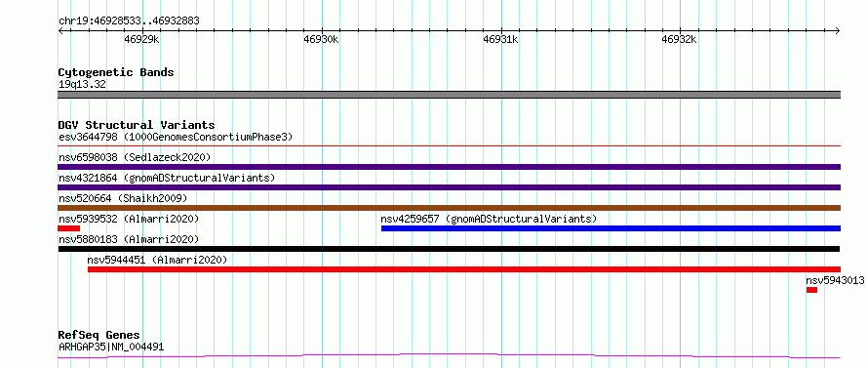The image size is (868, 368).
Task: Open nsv5944451 (Almarri2020) label
Action: 157,260
